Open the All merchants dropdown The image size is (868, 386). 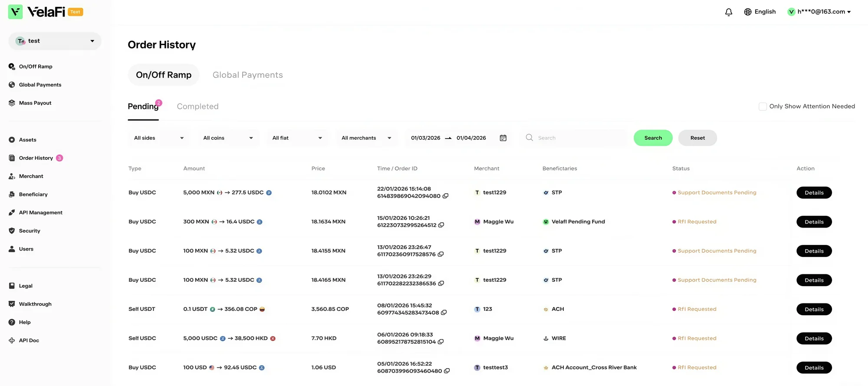pyautogui.click(x=367, y=138)
